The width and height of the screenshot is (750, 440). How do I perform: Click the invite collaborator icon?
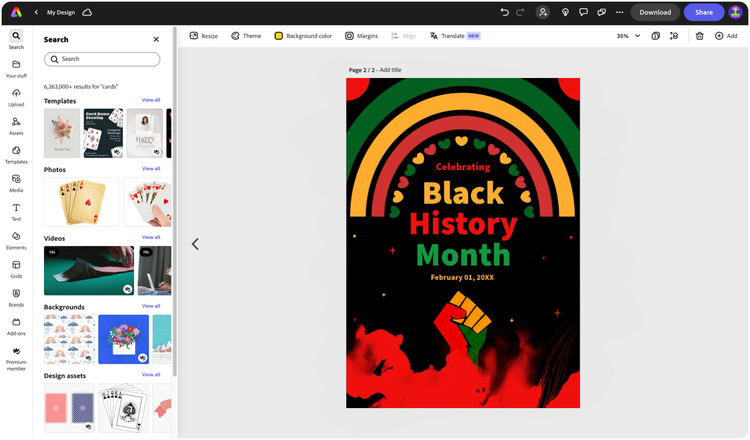coord(542,12)
